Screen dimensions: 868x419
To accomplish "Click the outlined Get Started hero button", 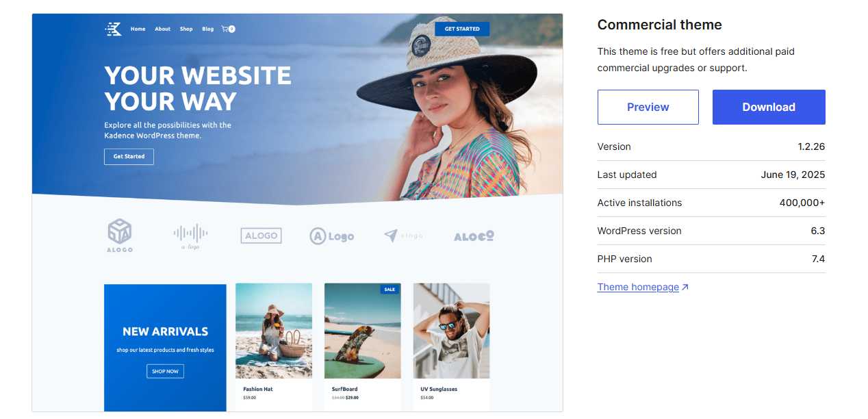I will [129, 157].
